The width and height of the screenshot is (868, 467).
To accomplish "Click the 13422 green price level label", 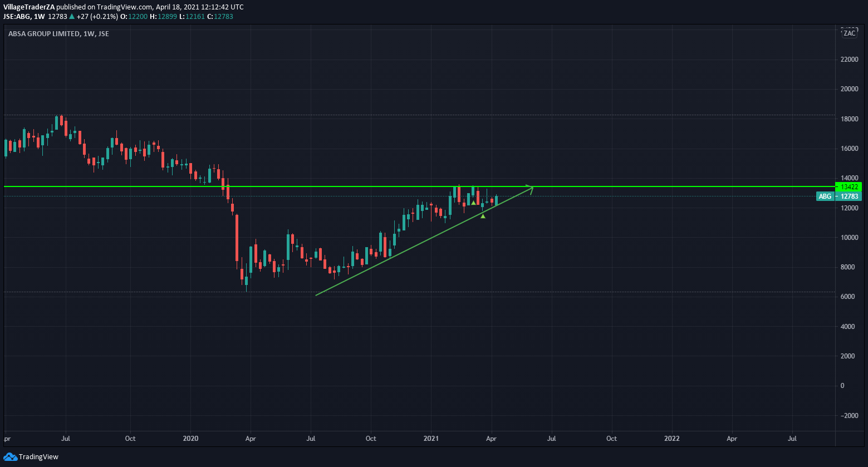I will tap(849, 187).
